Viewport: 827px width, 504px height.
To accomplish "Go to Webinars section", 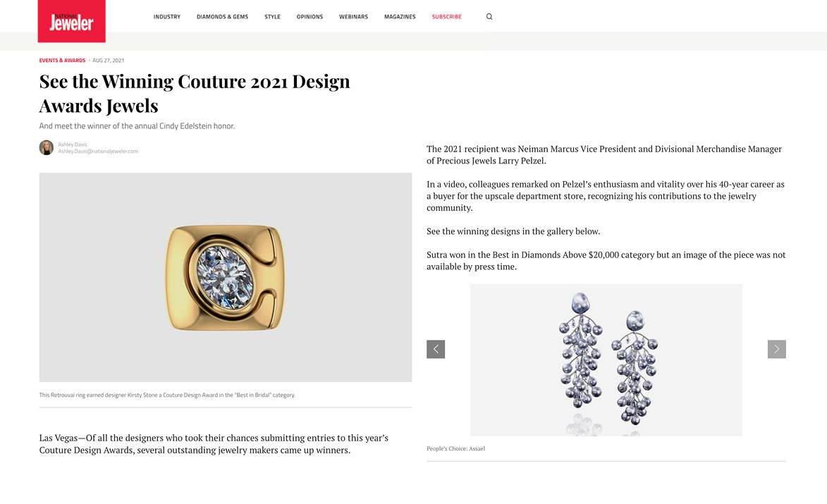I will 353,17.
